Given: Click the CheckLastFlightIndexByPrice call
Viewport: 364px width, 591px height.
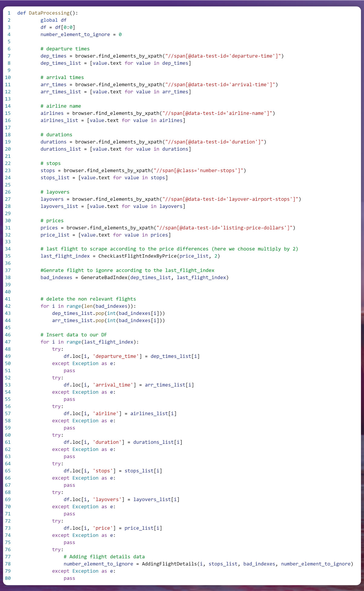Looking at the screenshot, I should click(159, 256).
